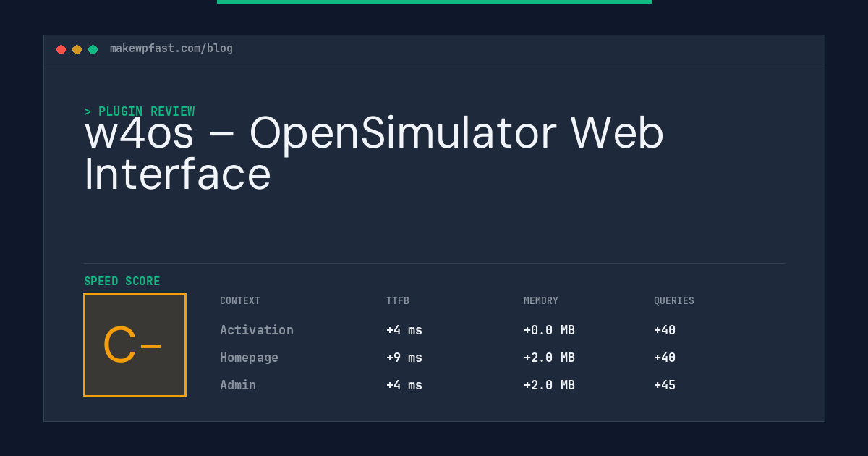Click Activation queries value +40
The image size is (868, 456).
point(665,330)
